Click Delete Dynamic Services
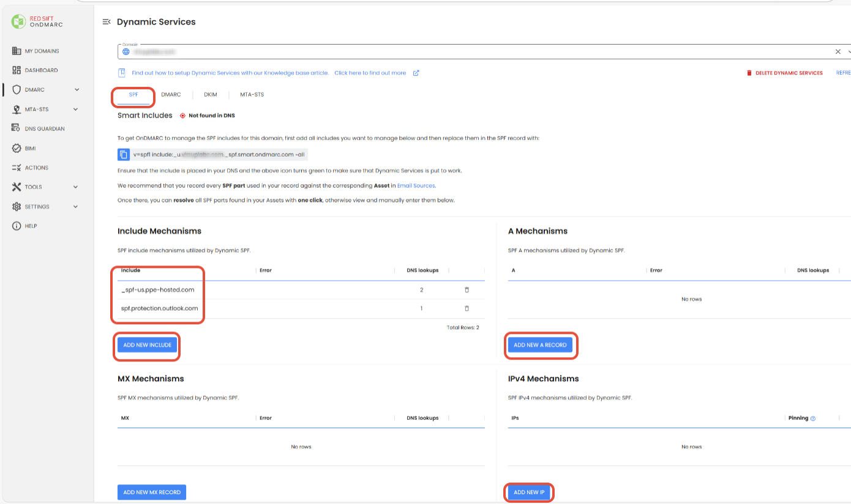Image resolution: width=851 pixels, height=504 pixels. 784,73
